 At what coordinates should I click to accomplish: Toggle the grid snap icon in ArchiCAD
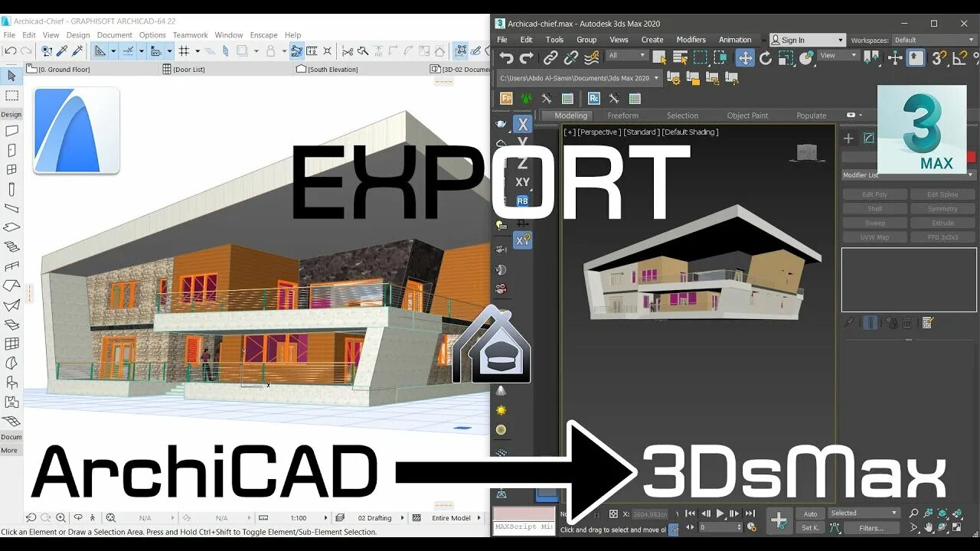(184, 51)
